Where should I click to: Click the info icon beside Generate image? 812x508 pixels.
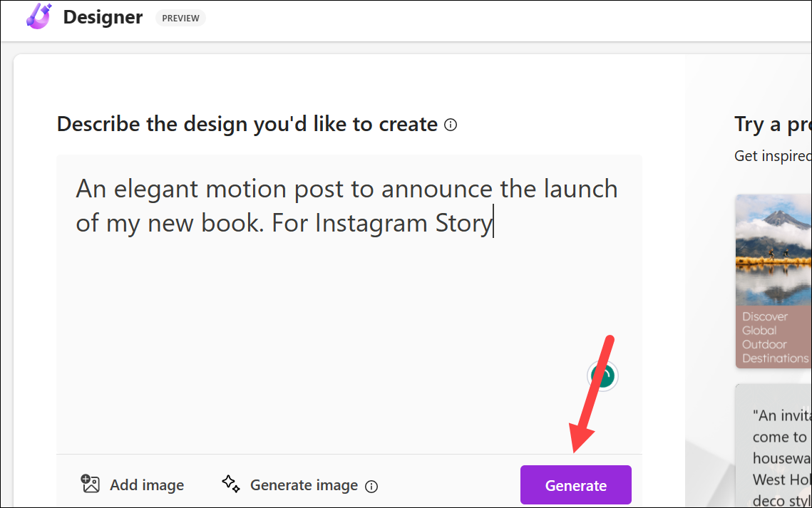tap(371, 486)
